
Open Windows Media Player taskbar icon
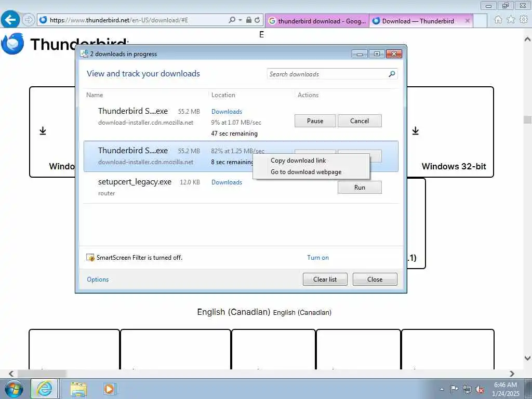(x=110, y=389)
